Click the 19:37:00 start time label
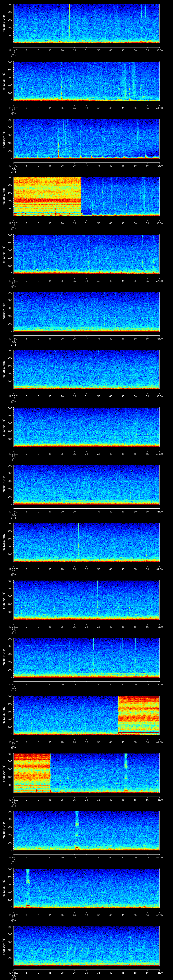Viewport: 173px width, 980px height. (13, 511)
